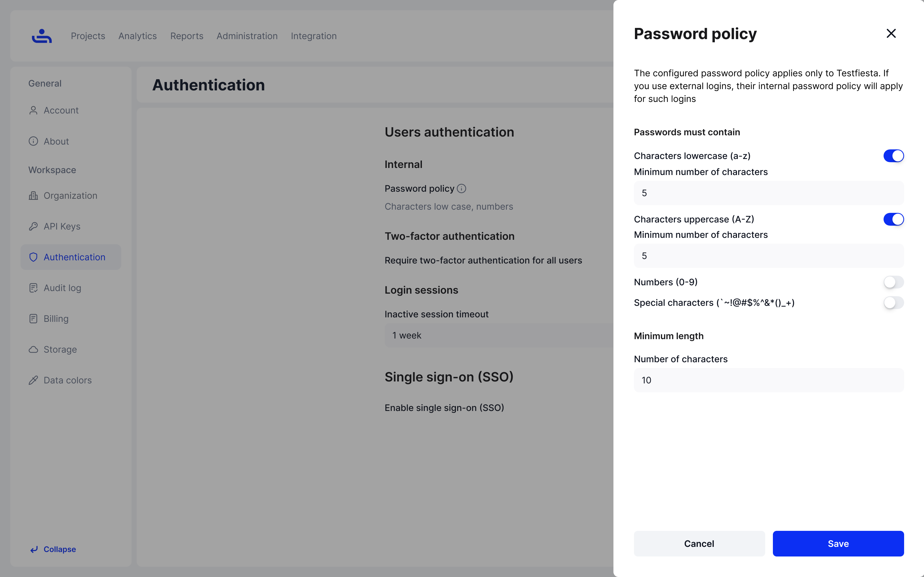Click the Data colors eyedropper icon
This screenshot has height=577, width=924.
tap(33, 380)
